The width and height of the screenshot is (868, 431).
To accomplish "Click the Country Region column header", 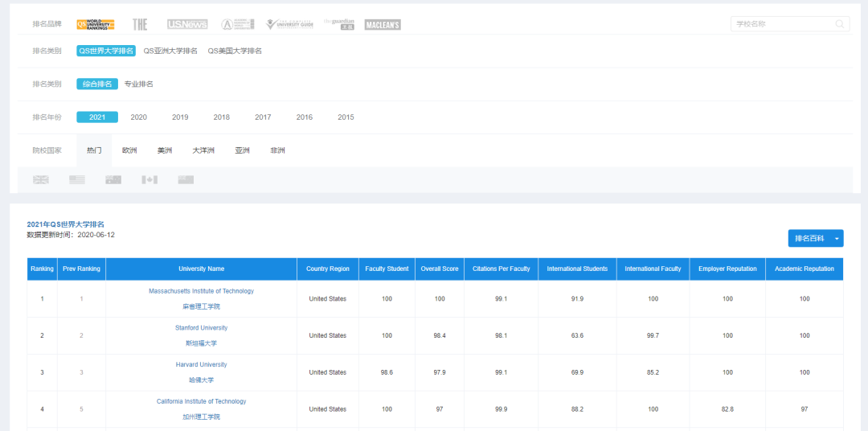I will pyautogui.click(x=328, y=269).
